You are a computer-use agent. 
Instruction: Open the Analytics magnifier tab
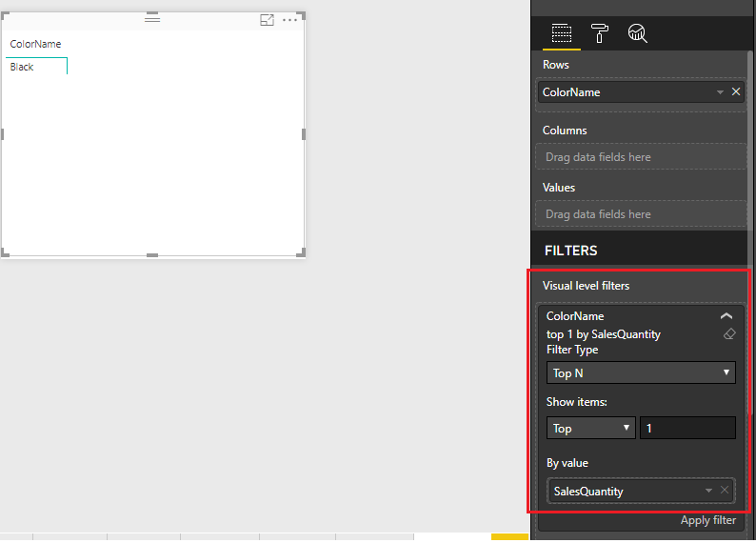637,33
